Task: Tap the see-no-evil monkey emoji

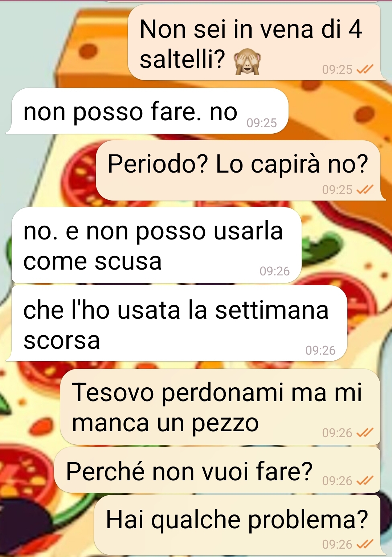Action: [x=247, y=62]
